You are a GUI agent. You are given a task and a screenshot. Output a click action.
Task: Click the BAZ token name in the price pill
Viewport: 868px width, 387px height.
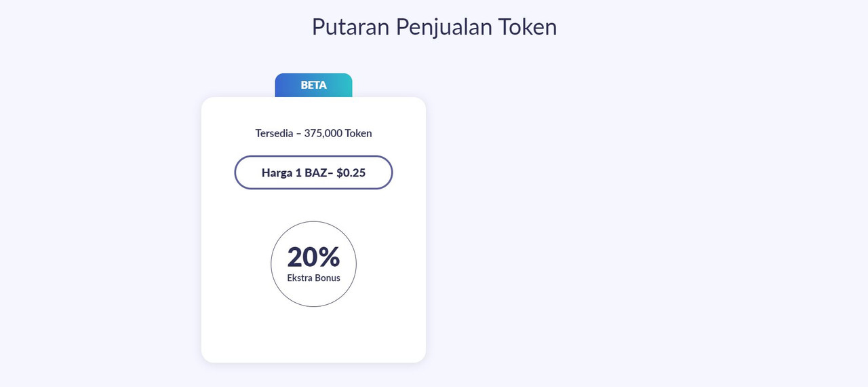tap(315, 172)
